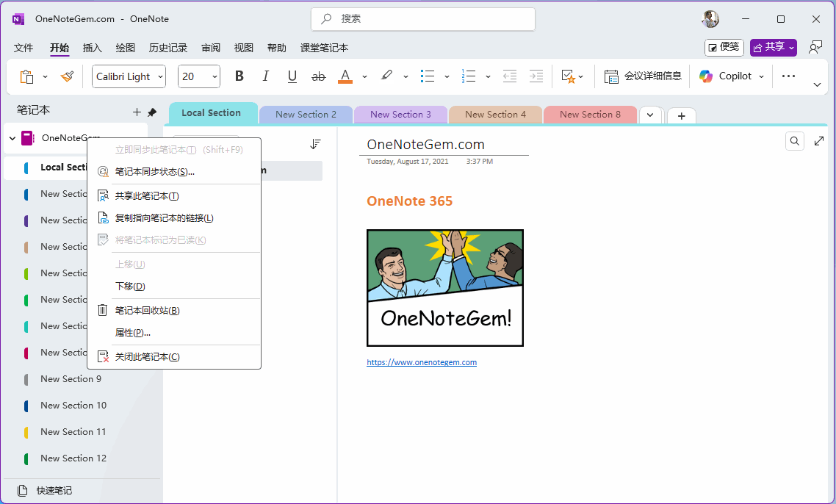Image resolution: width=836 pixels, height=504 pixels.
Task: Open the 课堂笔记本 ribbon tab
Action: click(324, 48)
